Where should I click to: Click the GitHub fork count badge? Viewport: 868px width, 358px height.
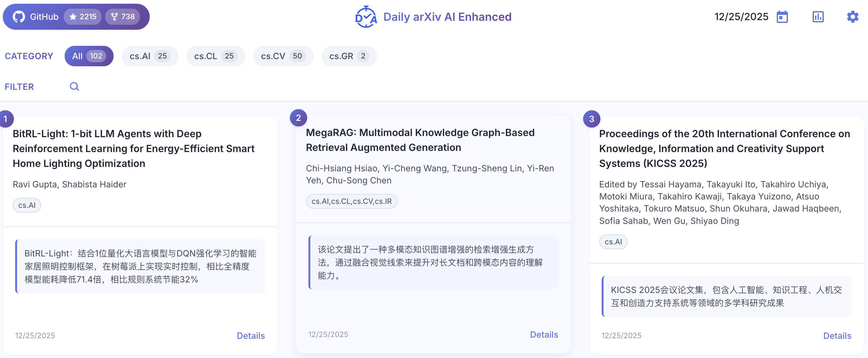(x=123, y=16)
